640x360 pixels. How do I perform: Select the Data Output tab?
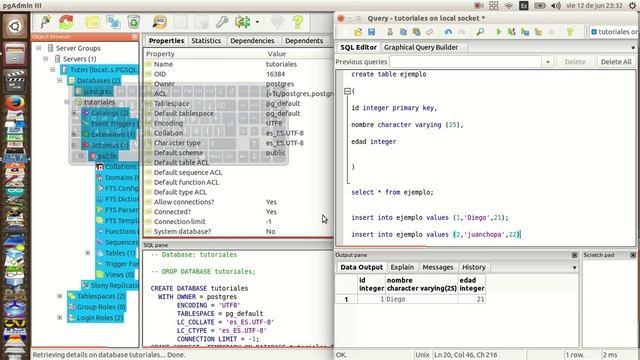tap(361, 267)
